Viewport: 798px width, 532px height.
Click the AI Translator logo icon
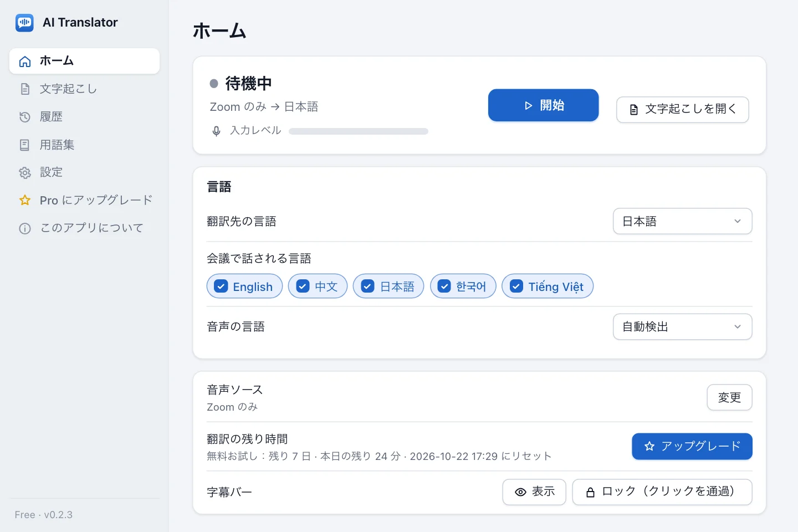pos(24,23)
